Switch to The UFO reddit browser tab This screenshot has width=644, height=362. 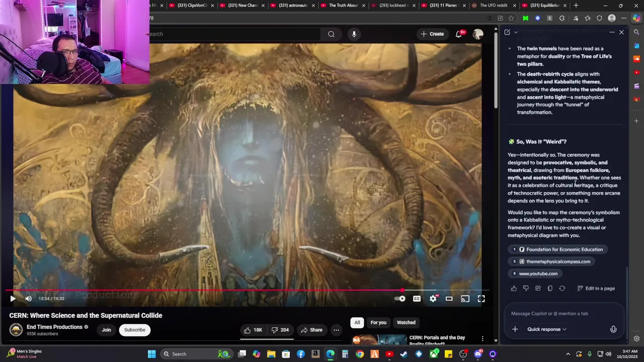point(494,6)
